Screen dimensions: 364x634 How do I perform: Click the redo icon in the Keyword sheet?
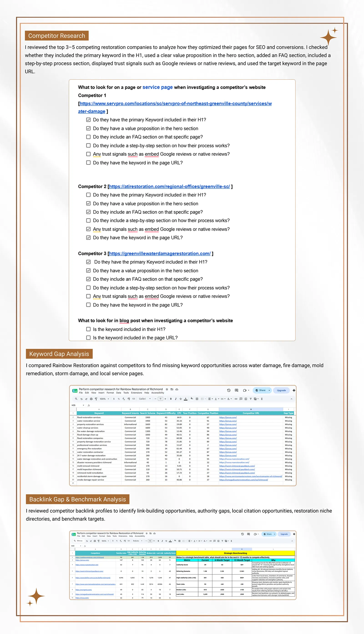point(86,399)
